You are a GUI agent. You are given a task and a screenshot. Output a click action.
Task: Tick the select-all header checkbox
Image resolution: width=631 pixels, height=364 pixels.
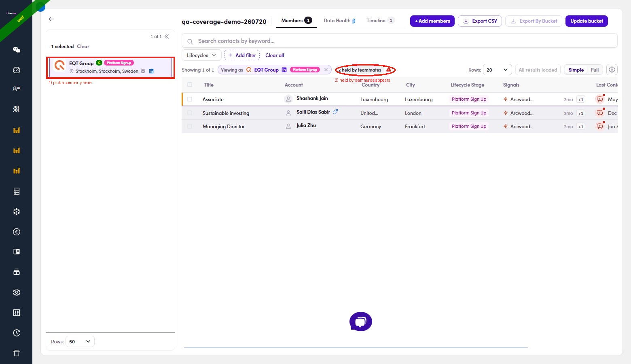[x=190, y=85]
